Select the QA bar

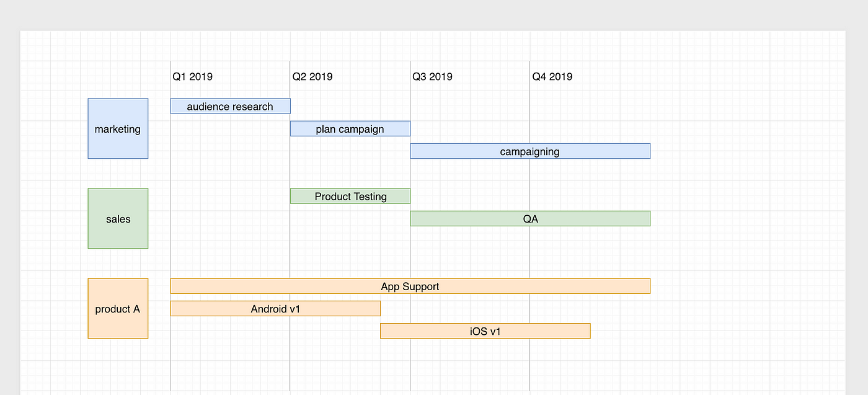point(530,218)
